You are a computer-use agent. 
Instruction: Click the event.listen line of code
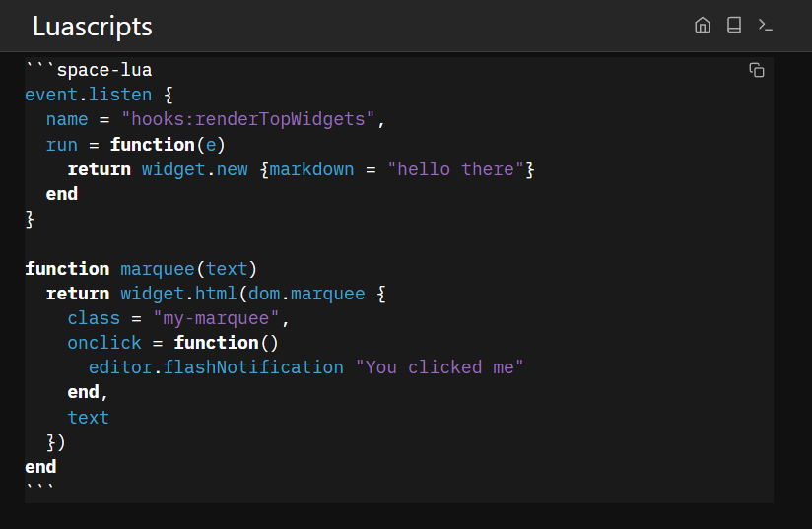pyautogui.click(x=89, y=95)
